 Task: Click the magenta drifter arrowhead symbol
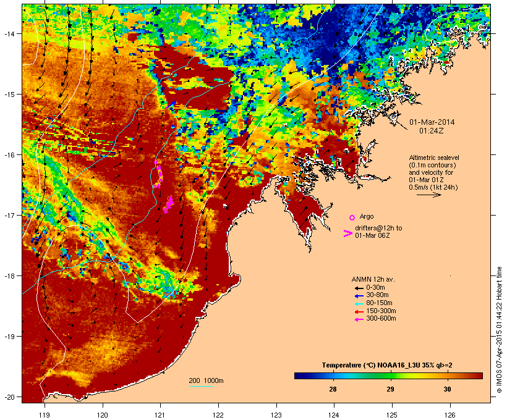point(347,233)
